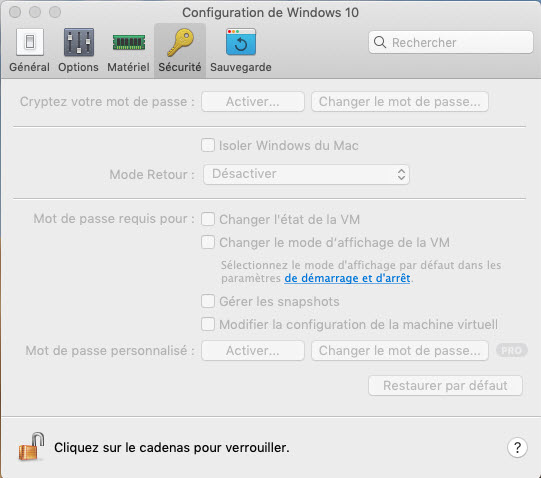The image size is (541, 478).
Task: Click Activer for Mot de passe personnalisé
Action: click(253, 351)
